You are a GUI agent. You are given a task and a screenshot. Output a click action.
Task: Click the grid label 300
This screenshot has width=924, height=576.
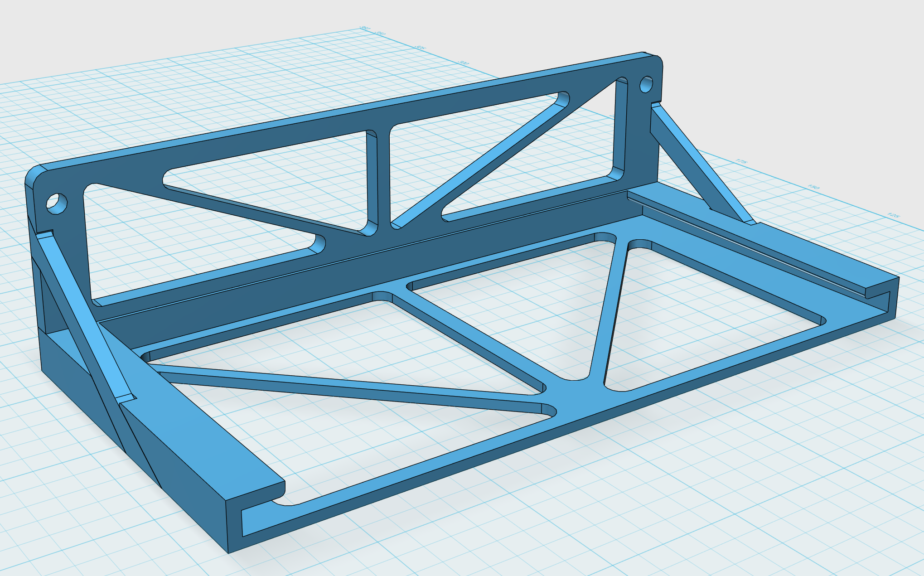464,62
